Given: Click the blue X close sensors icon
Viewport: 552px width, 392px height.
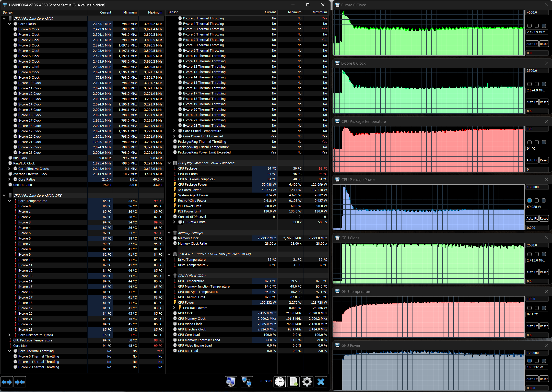Looking at the screenshot, I should (321, 382).
